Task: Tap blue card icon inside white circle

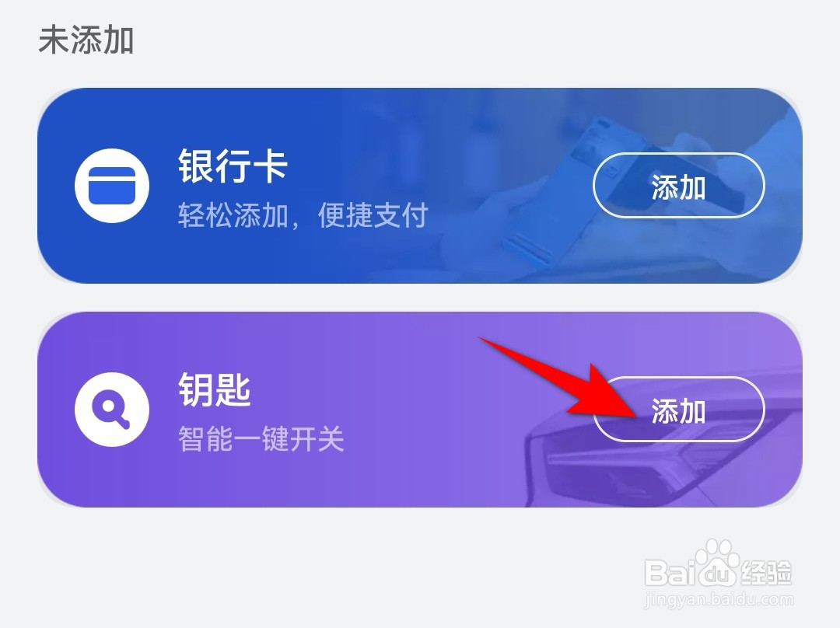Action: click(112, 186)
